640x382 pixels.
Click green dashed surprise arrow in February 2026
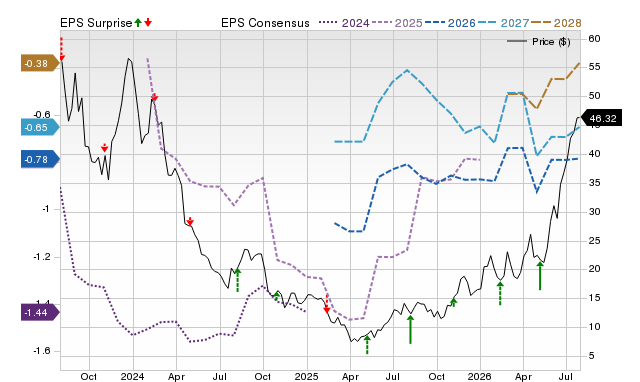[x=500, y=293]
